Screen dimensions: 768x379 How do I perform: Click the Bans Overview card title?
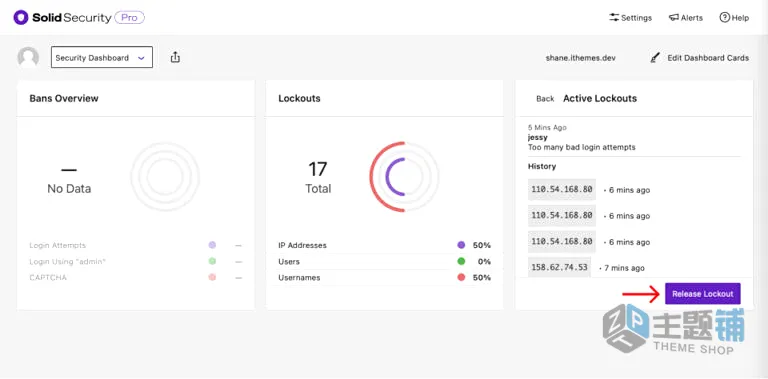pyautogui.click(x=64, y=98)
